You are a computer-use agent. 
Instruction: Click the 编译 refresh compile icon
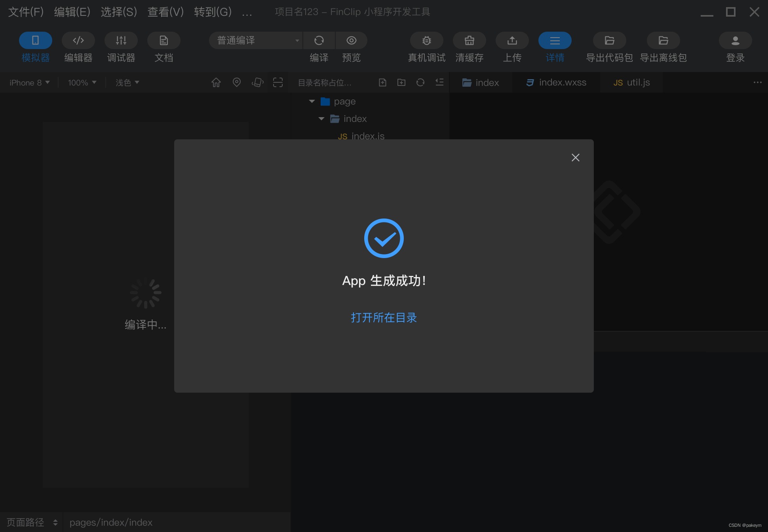319,40
